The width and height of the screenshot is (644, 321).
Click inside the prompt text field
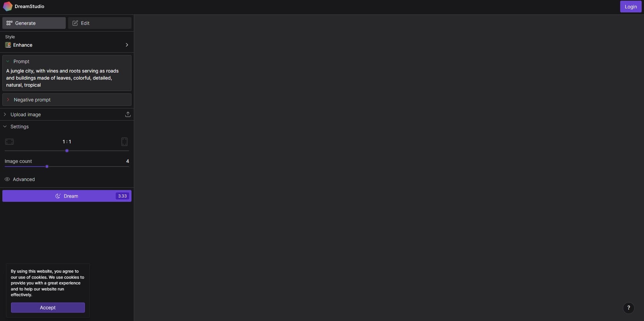tap(67, 78)
